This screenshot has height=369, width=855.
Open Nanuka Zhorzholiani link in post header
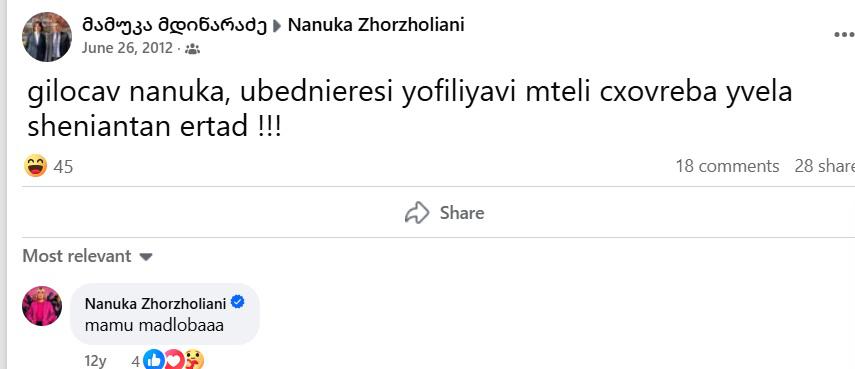pyautogui.click(x=376, y=25)
